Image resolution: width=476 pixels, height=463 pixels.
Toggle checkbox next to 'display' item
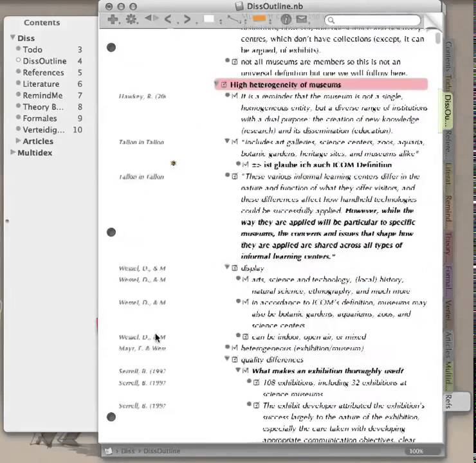point(235,268)
